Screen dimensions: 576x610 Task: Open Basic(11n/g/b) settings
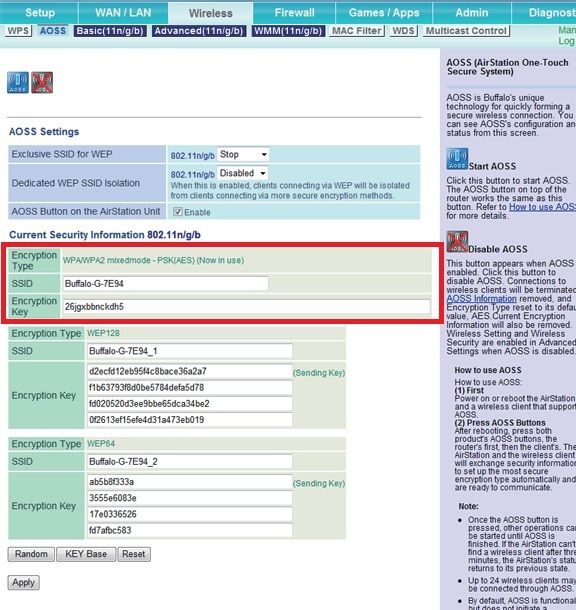coord(110,31)
